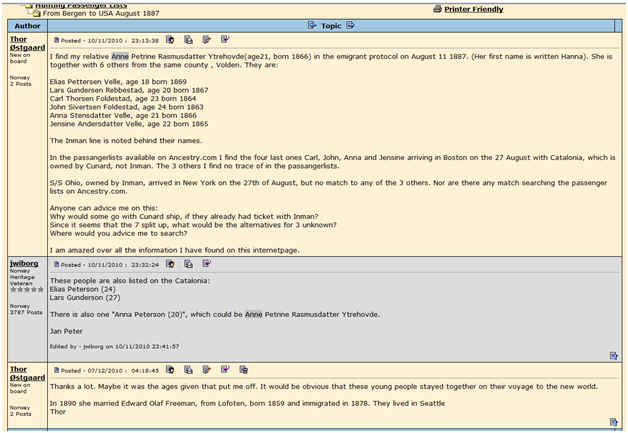
Task: Go to previous topic arrow left of Topic
Action: (312, 26)
